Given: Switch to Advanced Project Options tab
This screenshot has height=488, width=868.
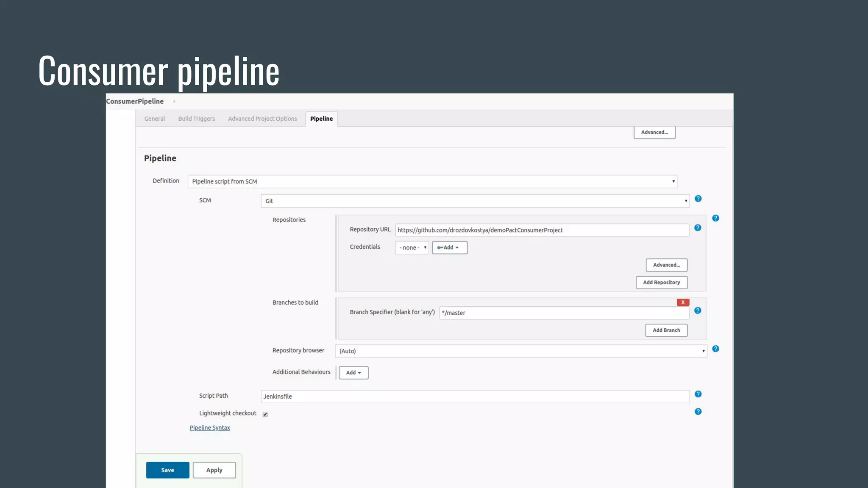Looking at the screenshot, I should tap(262, 119).
